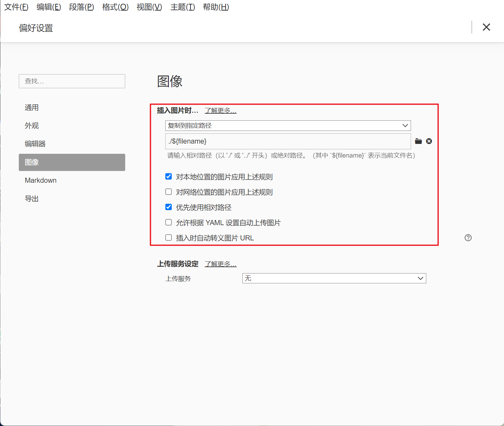Enable 对网络位置的图片应用上述规则 checkbox

(x=169, y=192)
